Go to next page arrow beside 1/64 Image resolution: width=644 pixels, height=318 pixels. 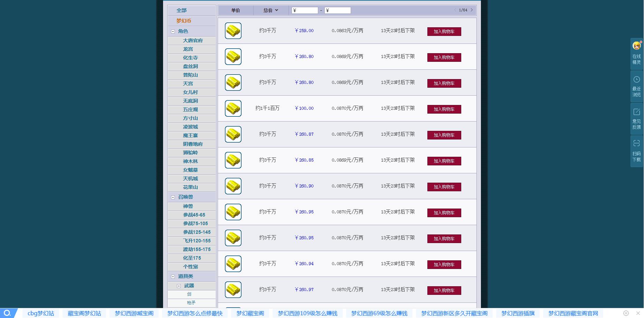point(472,10)
